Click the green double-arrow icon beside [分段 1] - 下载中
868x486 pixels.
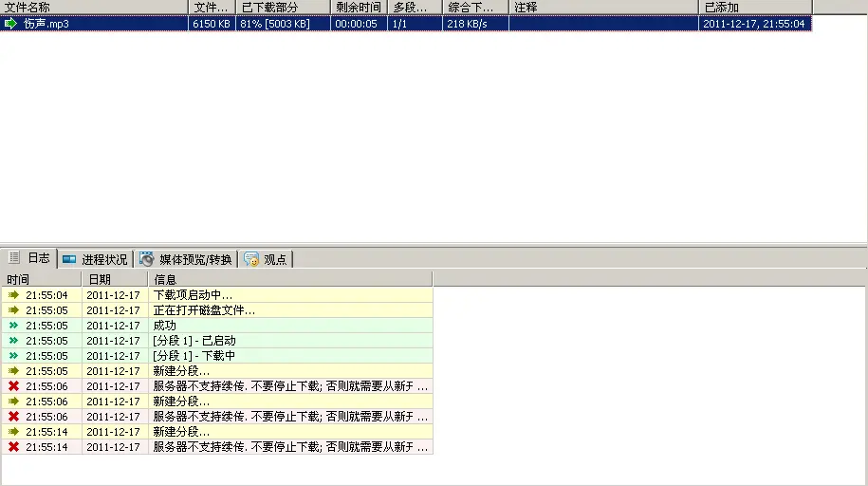13,356
